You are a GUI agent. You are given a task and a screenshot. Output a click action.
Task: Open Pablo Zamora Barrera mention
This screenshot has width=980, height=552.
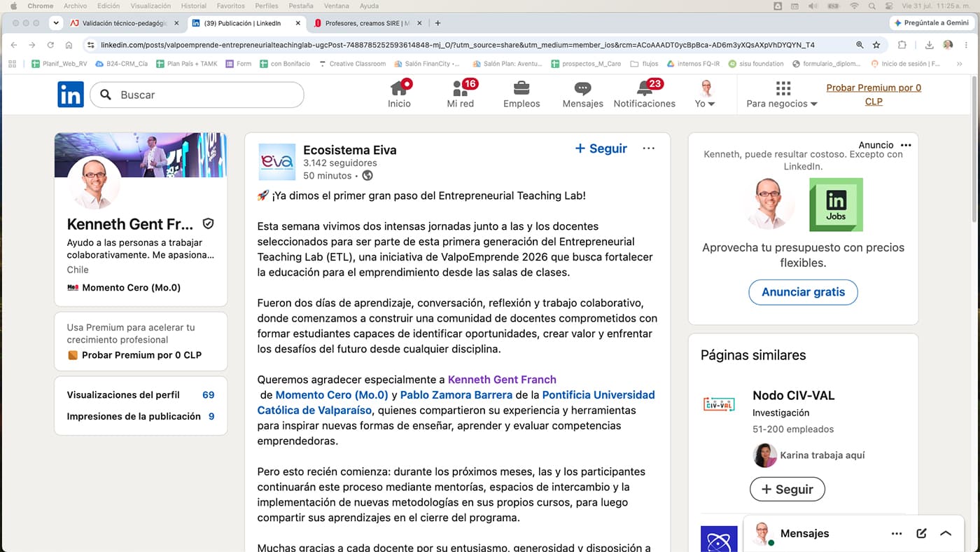point(456,395)
